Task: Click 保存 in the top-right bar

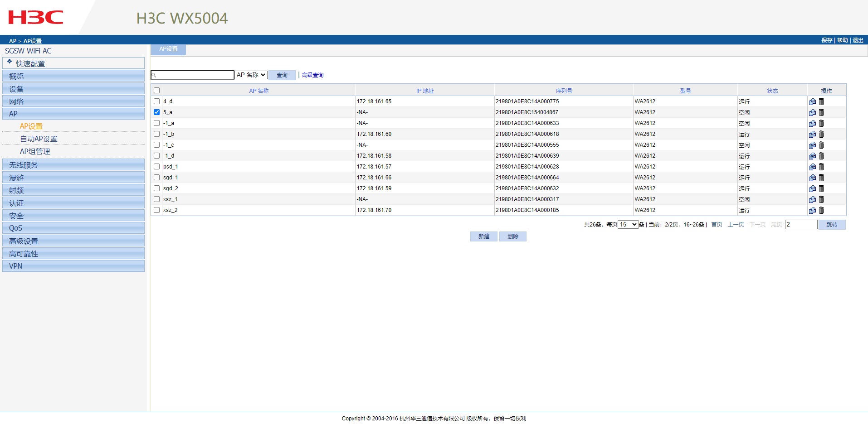Action: 827,40
